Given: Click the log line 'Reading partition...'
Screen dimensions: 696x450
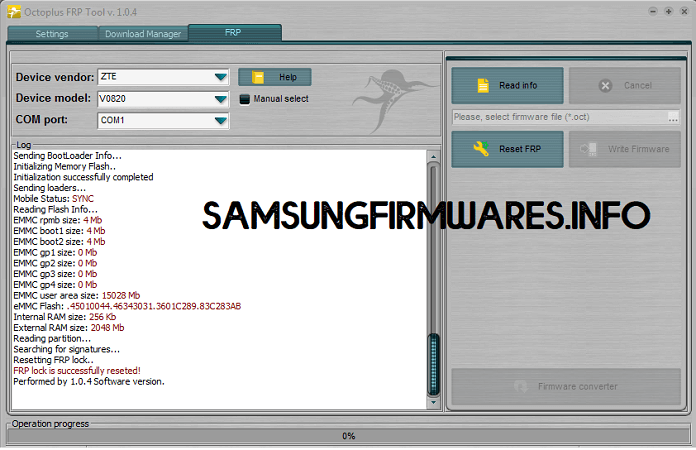Looking at the screenshot, I should [x=51, y=339].
